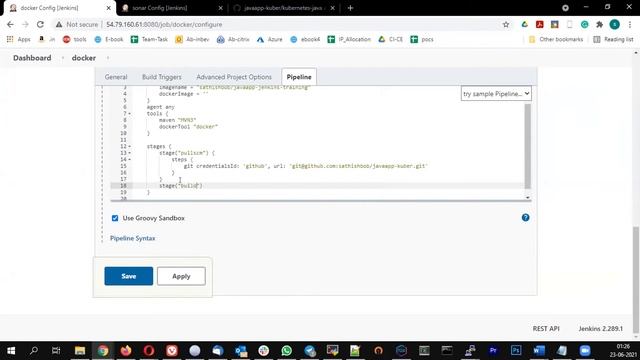Image resolution: width=640 pixels, height=360 pixels.
Task: Click the editor scroll down arrow
Action: (528, 198)
